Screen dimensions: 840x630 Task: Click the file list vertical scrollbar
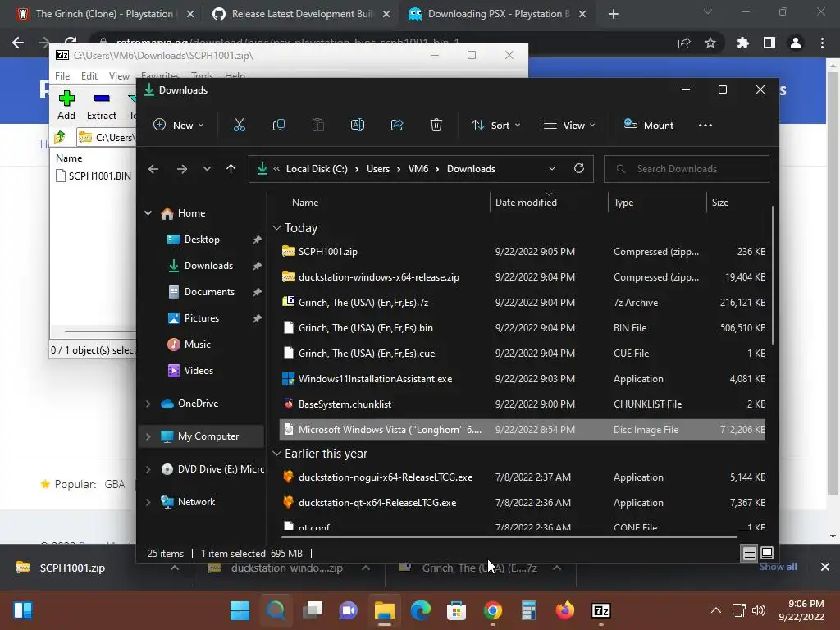[x=772, y=276]
